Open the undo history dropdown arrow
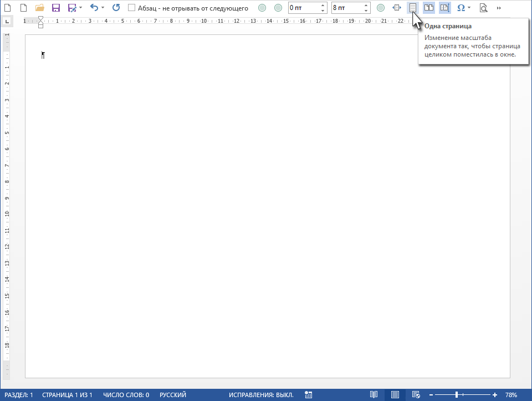This screenshot has width=532, height=401. tap(103, 7)
